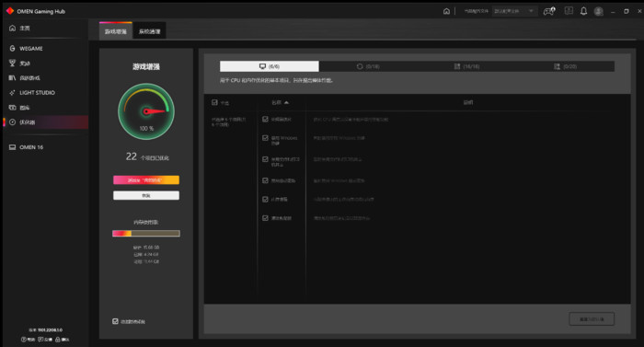Select the monitor icon (6/6) category tab
The image size is (644, 347).
point(269,66)
